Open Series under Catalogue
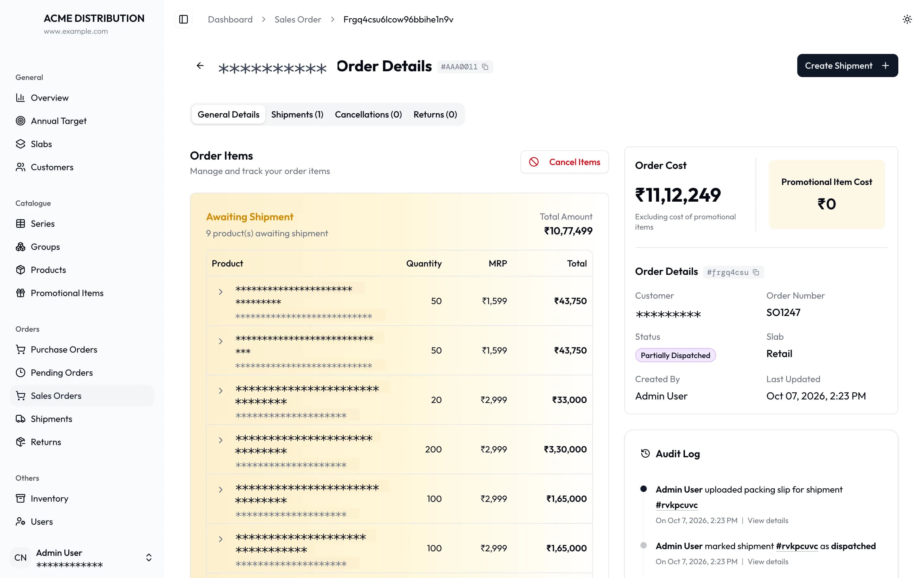 [82, 223]
